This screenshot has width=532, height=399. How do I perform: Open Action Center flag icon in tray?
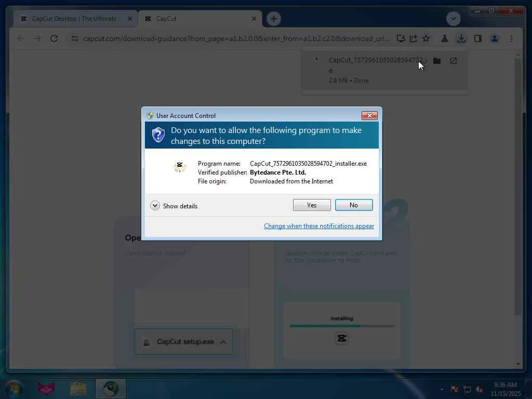click(455, 389)
